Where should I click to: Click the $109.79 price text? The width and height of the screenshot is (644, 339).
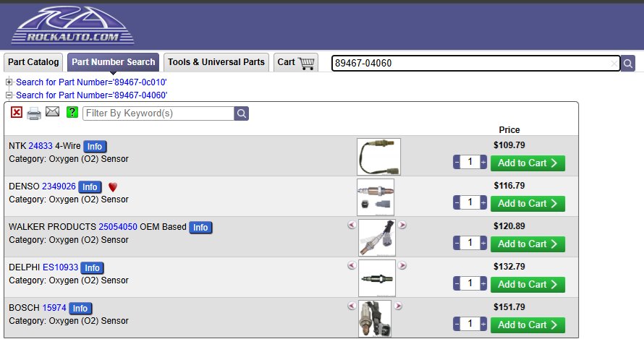click(x=509, y=145)
